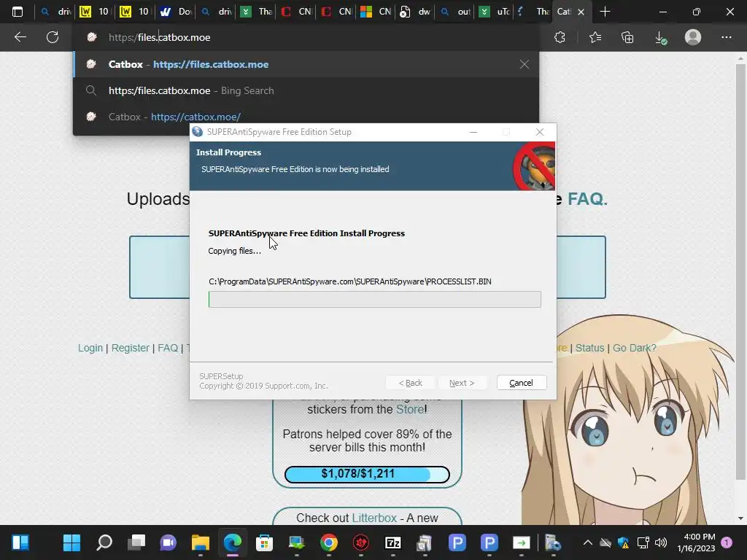This screenshot has height=560, width=747.
Task: Go back using the browser back arrow
Action: (x=20, y=37)
